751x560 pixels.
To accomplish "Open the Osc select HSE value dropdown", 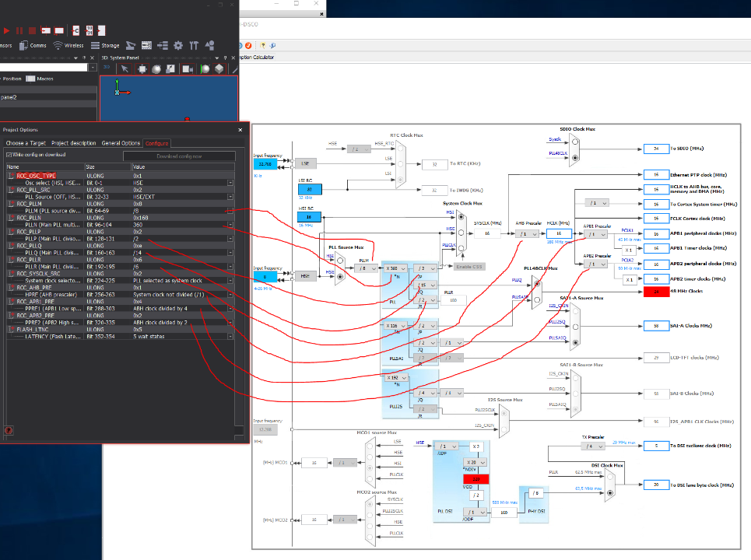I will (x=230, y=183).
